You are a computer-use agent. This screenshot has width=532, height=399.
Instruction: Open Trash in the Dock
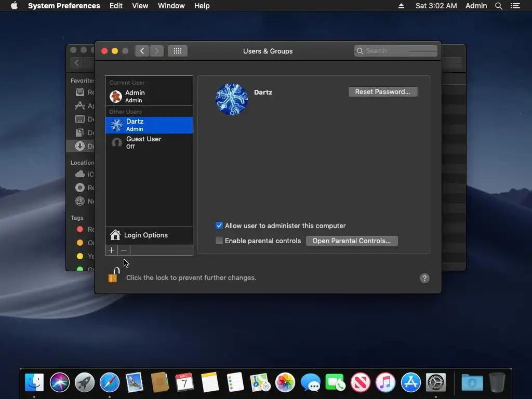pos(497,382)
